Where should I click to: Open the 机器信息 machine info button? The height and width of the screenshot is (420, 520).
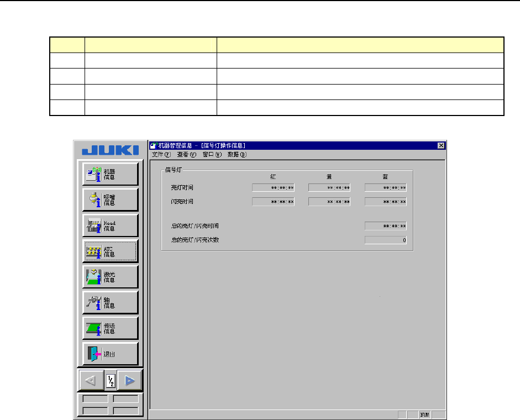[110, 174]
